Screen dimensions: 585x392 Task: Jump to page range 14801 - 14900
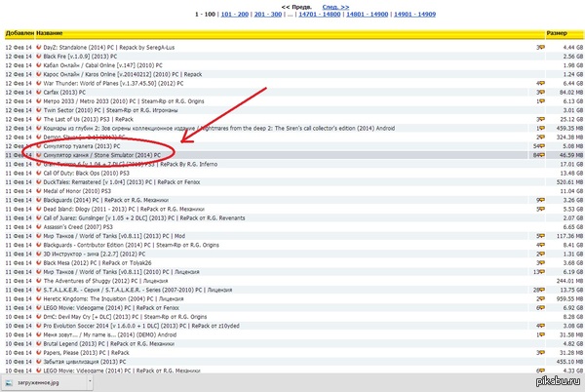(368, 15)
